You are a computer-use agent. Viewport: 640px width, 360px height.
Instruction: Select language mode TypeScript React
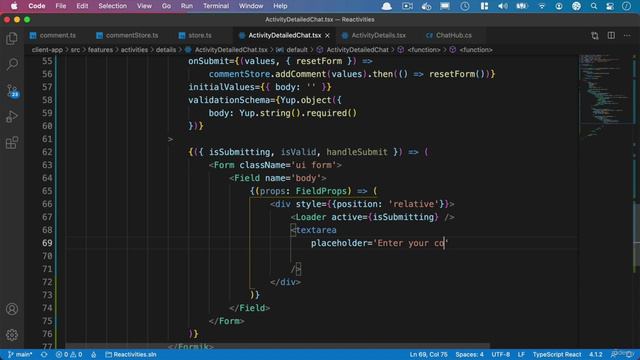[x=557, y=354]
